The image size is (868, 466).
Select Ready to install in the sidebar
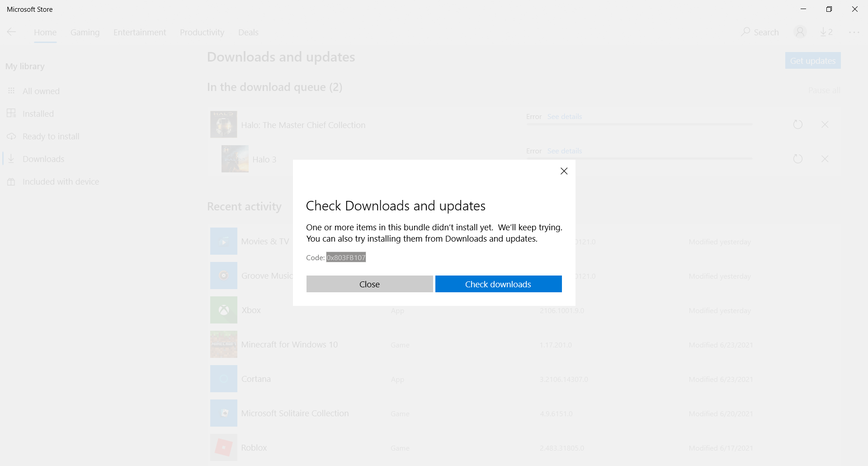click(51, 136)
